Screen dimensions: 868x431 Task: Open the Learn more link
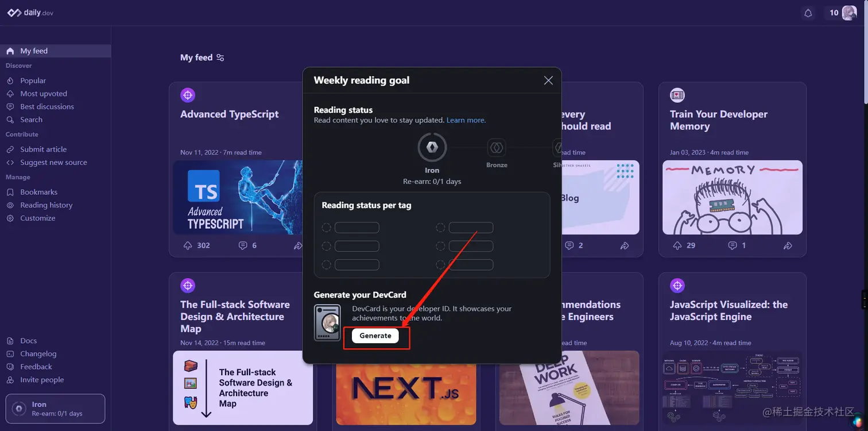(x=466, y=120)
